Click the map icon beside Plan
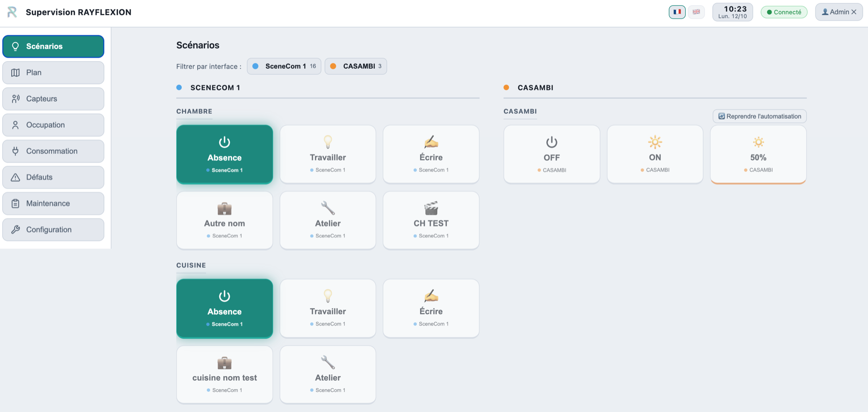Screen dimensions: 868x412 [x=15, y=72]
